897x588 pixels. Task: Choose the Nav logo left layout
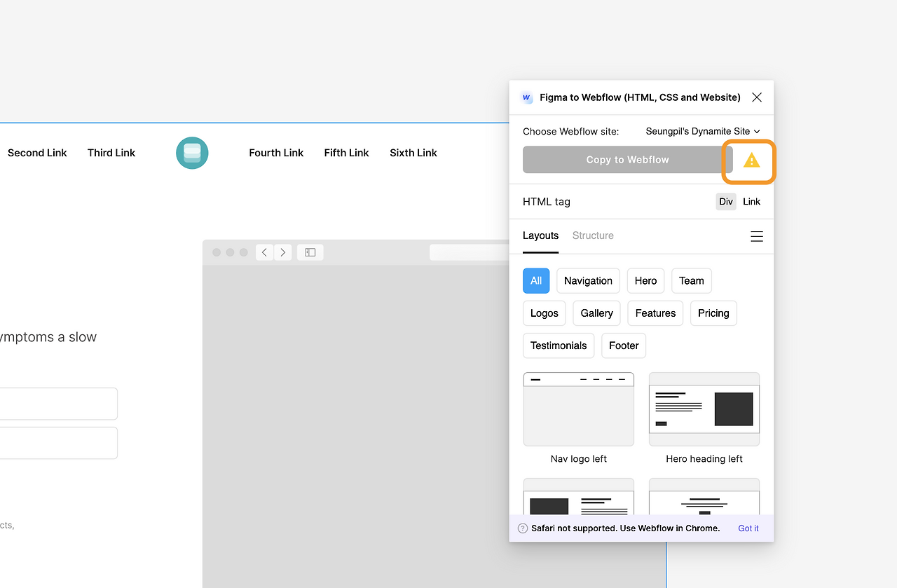578,409
